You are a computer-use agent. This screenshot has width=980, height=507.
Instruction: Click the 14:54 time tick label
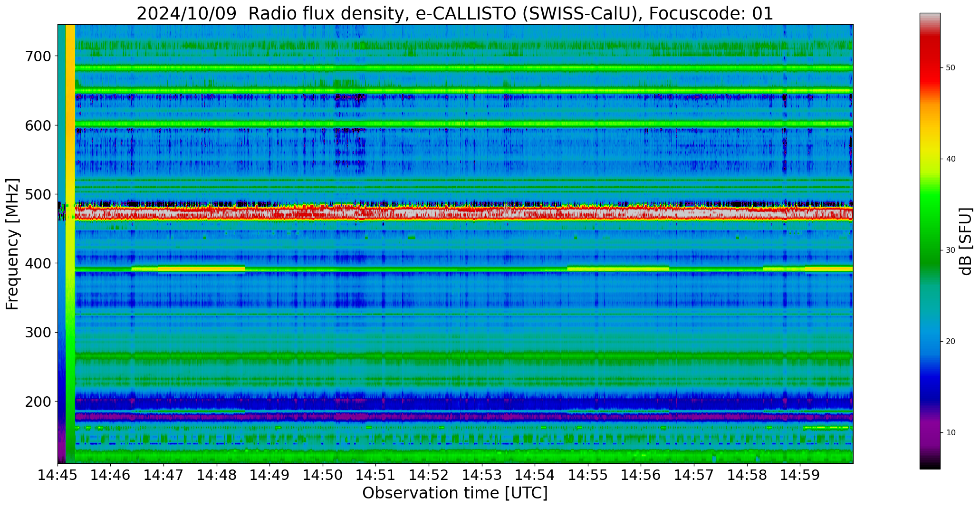coord(535,475)
